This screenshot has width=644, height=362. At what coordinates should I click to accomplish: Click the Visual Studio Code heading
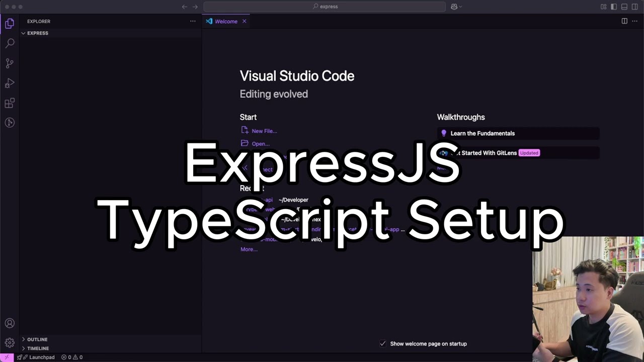coord(297,76)
